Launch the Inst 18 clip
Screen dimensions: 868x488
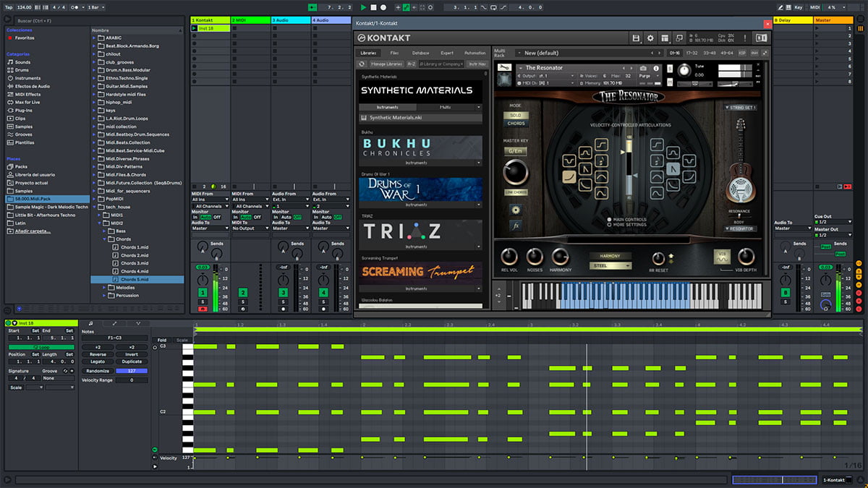195,28
